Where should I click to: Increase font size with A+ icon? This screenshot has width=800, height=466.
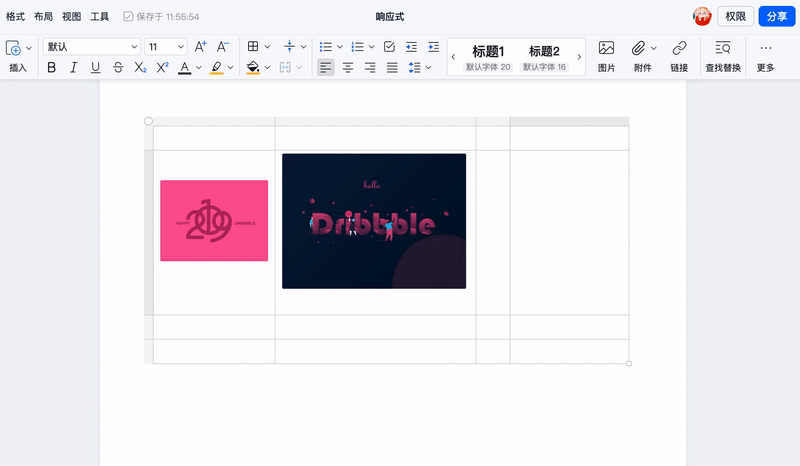(201, 47)
